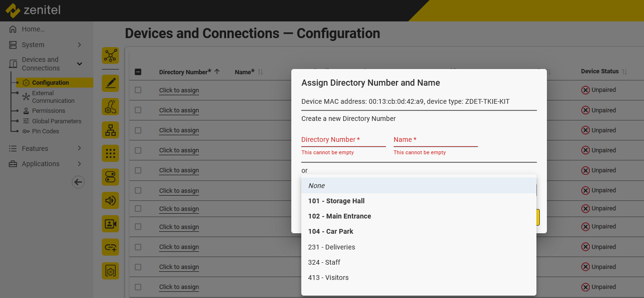Choose "231 - Deliveries" from the dropdown list
Viewport: 644px width, 298px height.
[x=331, y=247]
